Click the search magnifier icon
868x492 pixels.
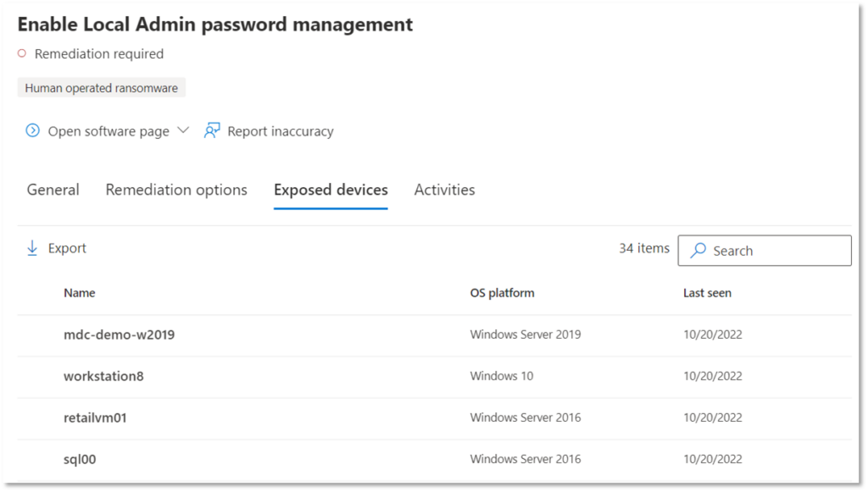[697, 251]
